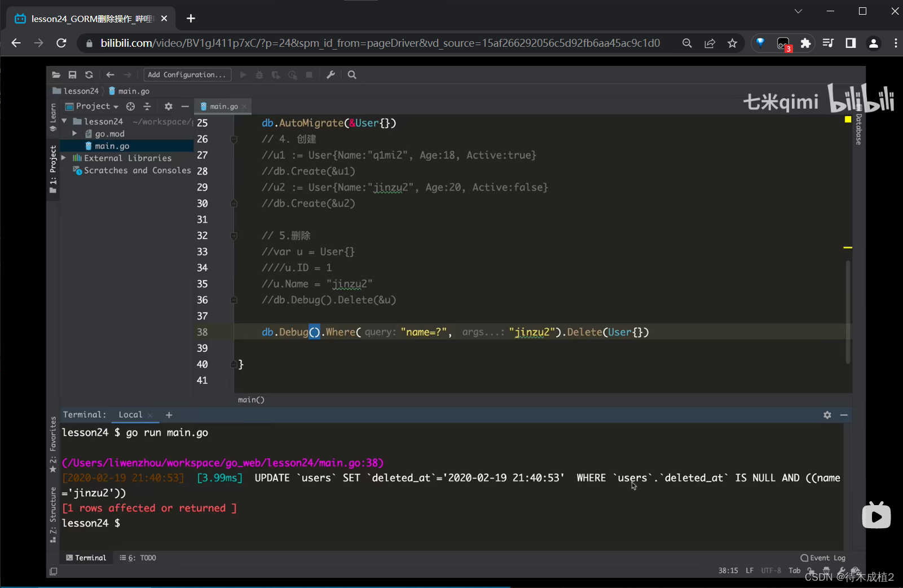Hide the Project panel with minus icon
This screenshot has width=903, height=588.
184,106
